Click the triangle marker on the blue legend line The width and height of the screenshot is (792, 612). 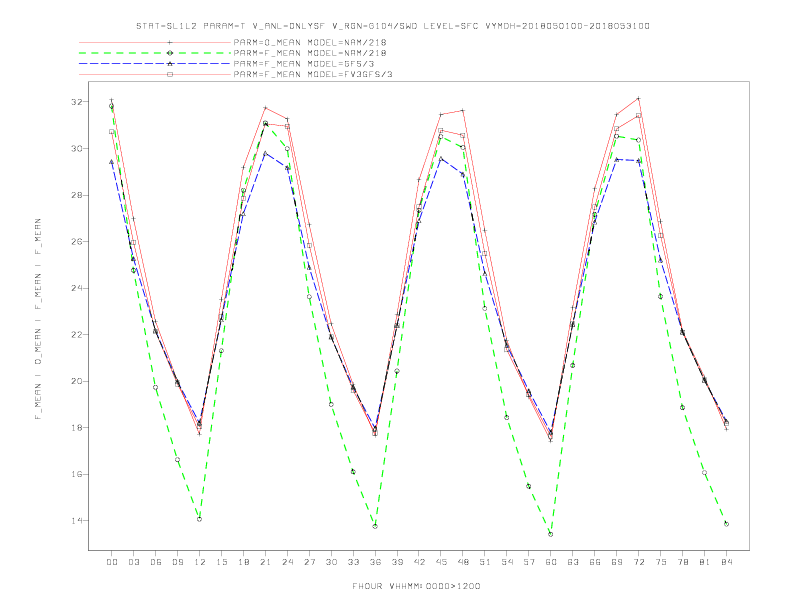click(x=170, y=64)
